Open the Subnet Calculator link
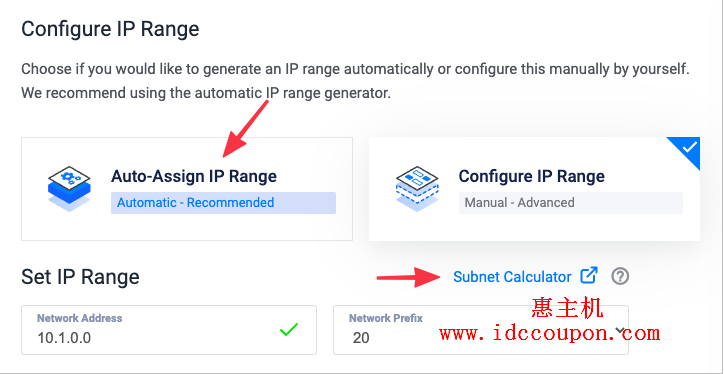724x374 pixels. coord(512,277)
